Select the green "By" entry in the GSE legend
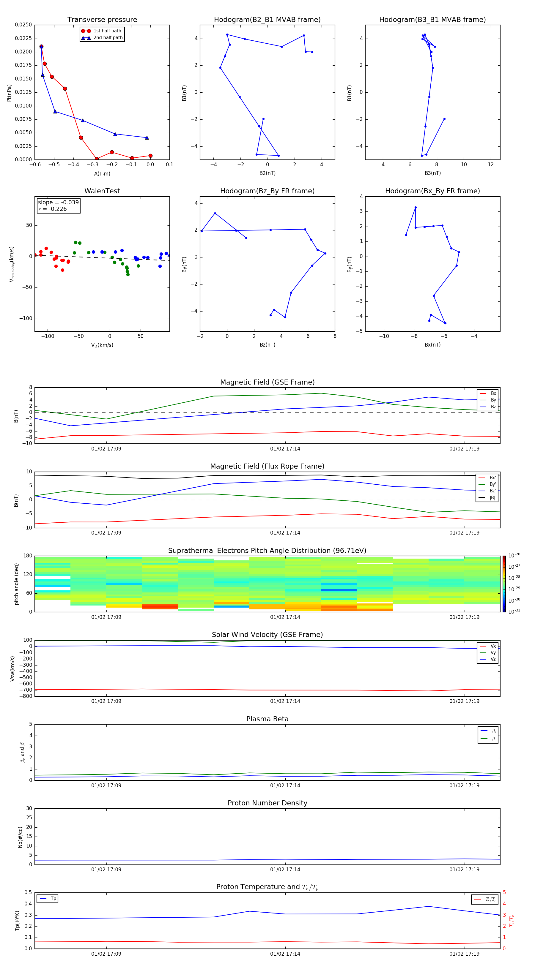 [x=488, y=400]
